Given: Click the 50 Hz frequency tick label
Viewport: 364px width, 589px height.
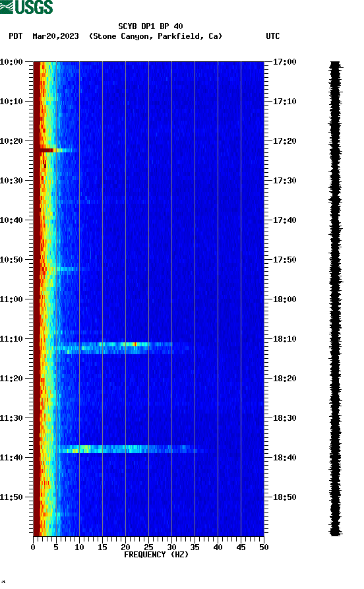Looking at the screenshot, I should [x=264, y=547].
